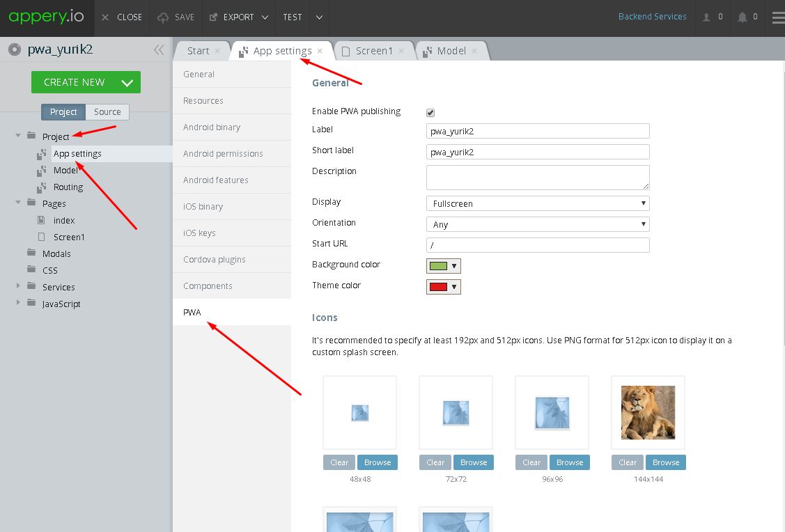Click the EXPORT arrow icon
785x532 pixels.
(213, 17)
